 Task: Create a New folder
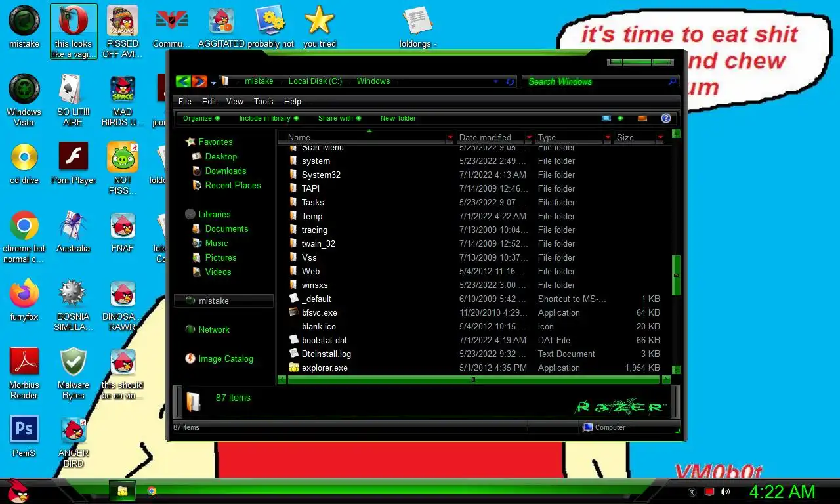tap(398, 118)
